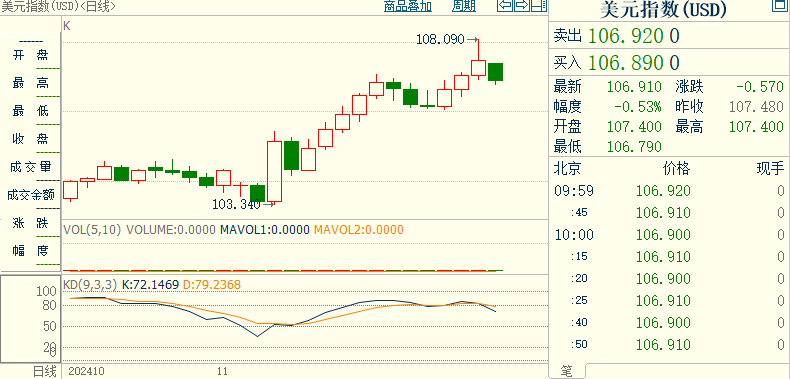Click the 最新 value 106.910
The width and height of the screenshot is (790, 379).
click(x=634, y=87)
